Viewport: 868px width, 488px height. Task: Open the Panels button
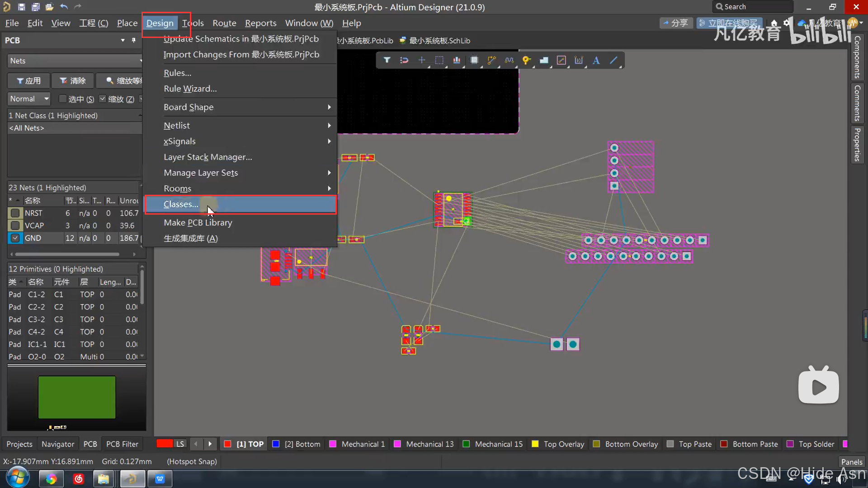coord(852,461)
